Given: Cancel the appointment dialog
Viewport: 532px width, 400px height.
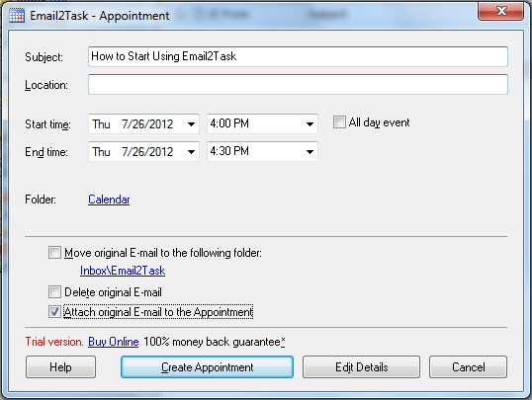Looking at the screenshot, I should 468,367.
